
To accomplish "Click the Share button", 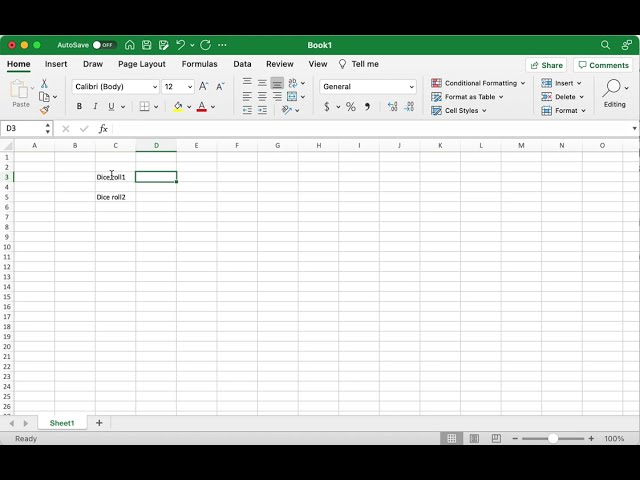I will 546,65.
